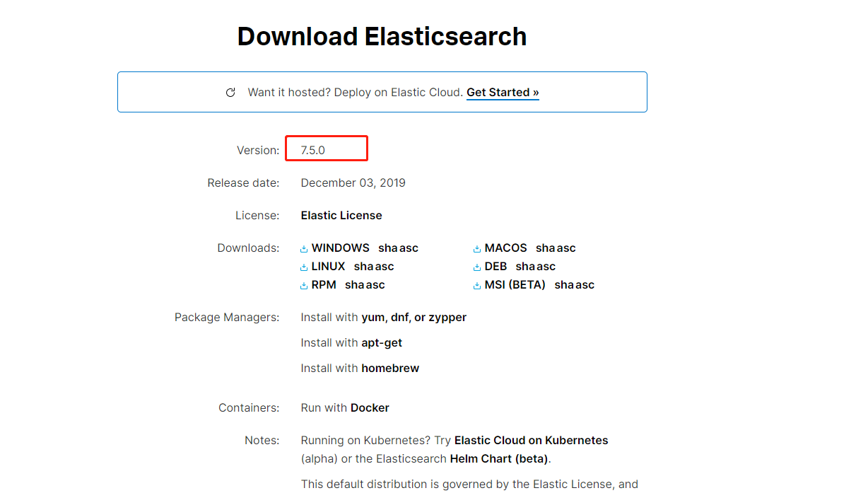Image resolution: width=868 pixels, height=493 pixels.
Task: Click the download icon beside DEB
Action: tap(477, 267)
